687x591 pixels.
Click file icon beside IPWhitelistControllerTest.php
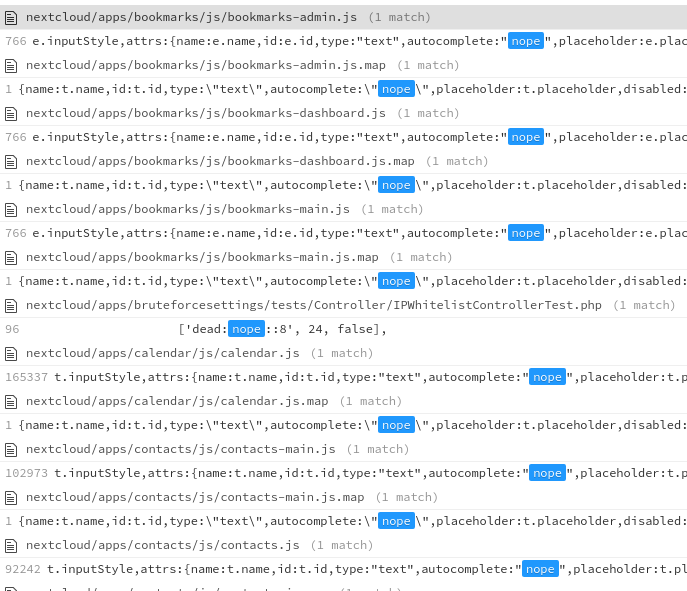pos(11,305)
